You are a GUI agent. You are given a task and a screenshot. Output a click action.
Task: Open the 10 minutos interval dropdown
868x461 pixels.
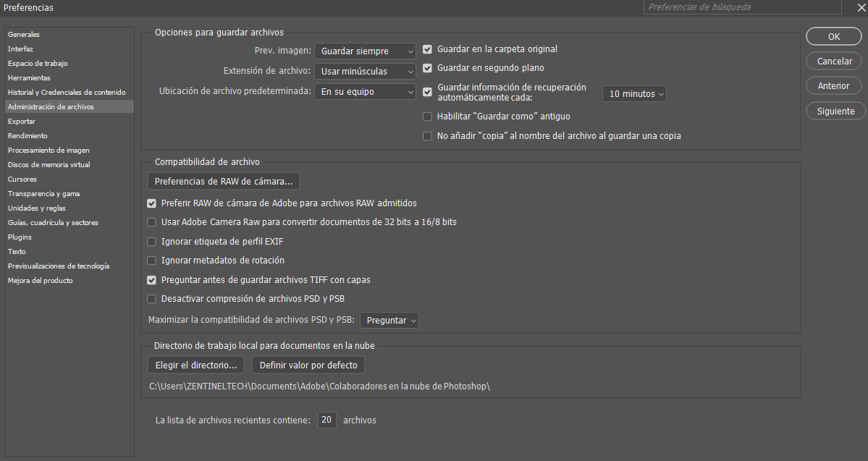[634, 94]
